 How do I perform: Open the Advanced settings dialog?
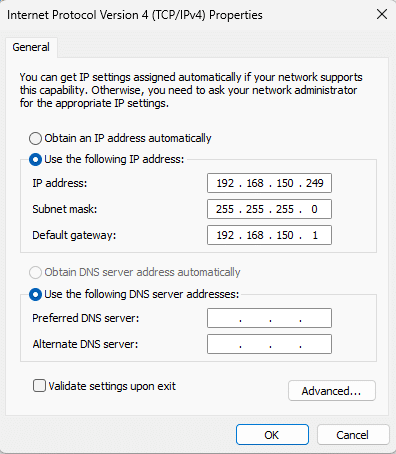pos(332,391)
